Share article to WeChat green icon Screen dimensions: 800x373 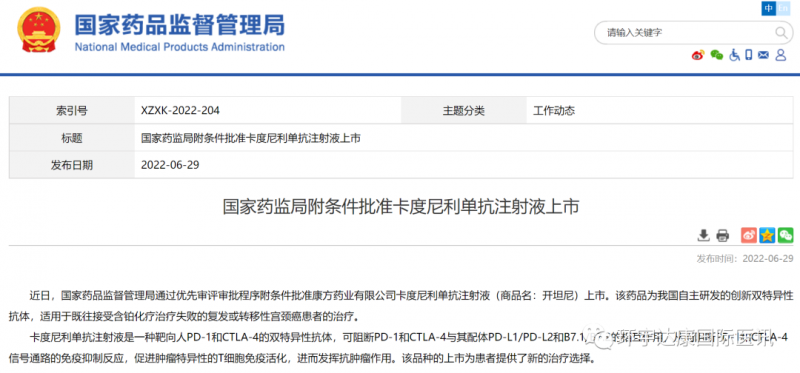[x=785, y=235]
